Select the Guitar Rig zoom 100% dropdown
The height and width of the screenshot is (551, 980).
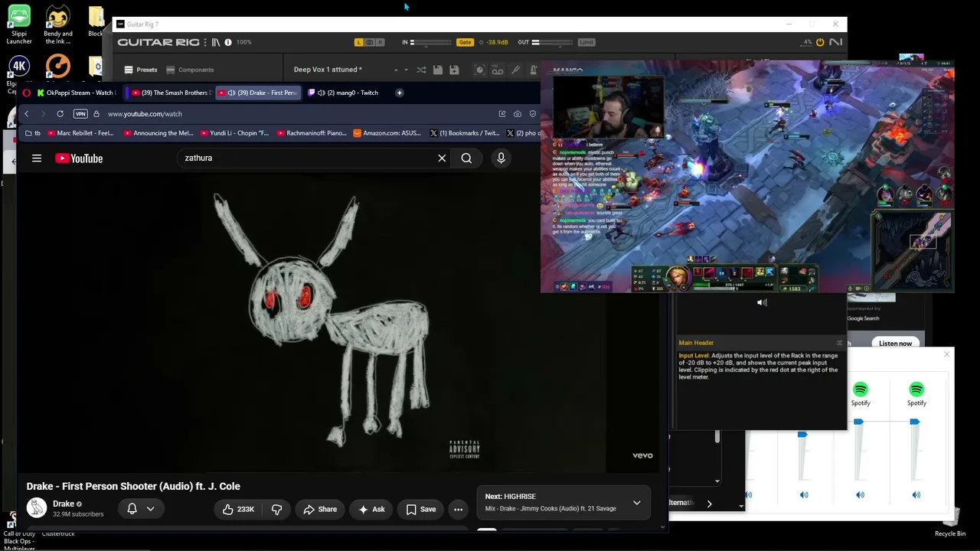click(243, 42)
